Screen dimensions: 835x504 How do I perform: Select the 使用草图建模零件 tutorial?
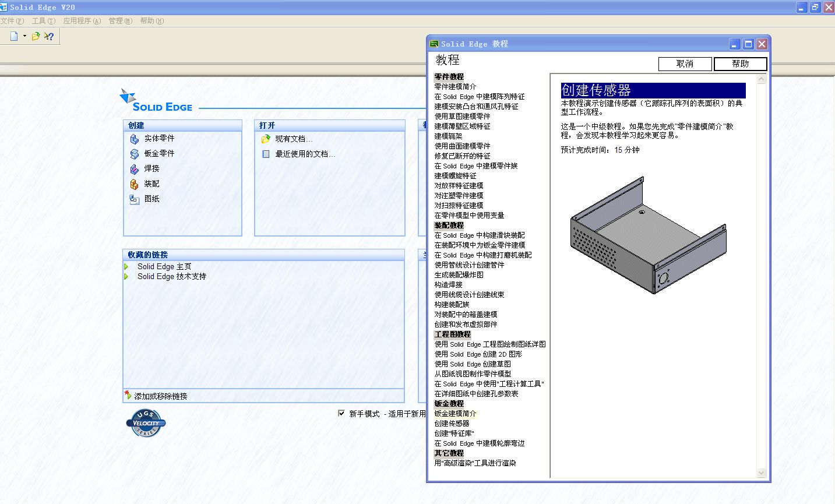(462, 117)
